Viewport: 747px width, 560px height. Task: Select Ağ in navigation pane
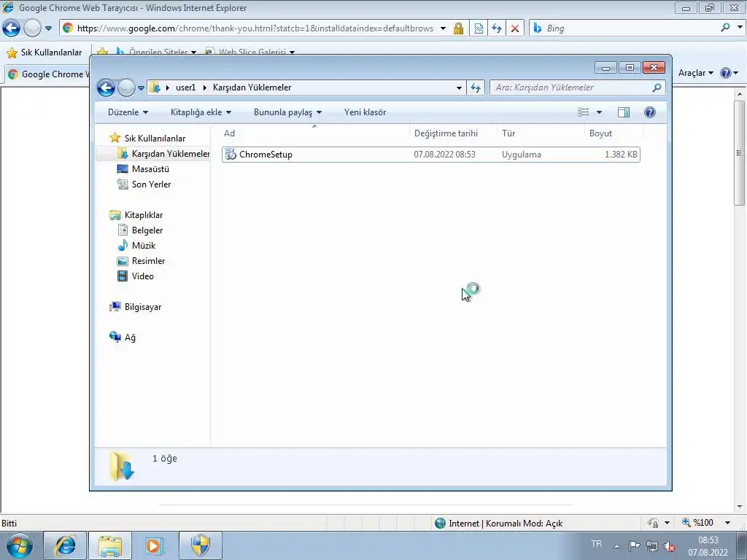click(x=130, y=337)
